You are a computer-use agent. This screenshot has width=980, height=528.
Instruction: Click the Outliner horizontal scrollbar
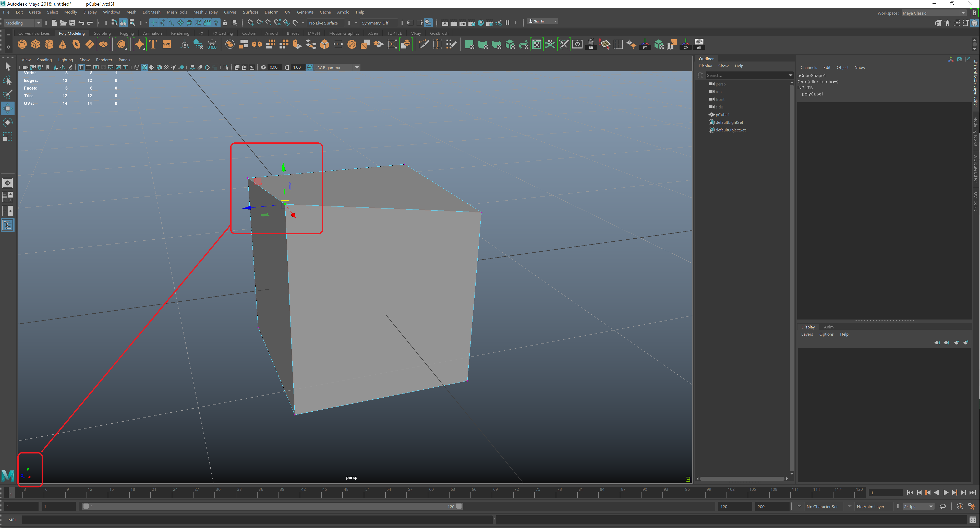point(742,478)
